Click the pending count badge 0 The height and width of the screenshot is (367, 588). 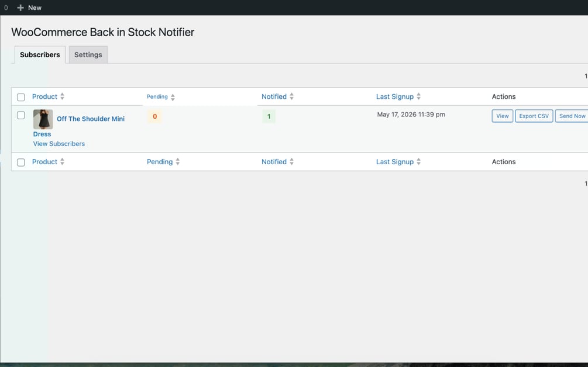(154, 116)
